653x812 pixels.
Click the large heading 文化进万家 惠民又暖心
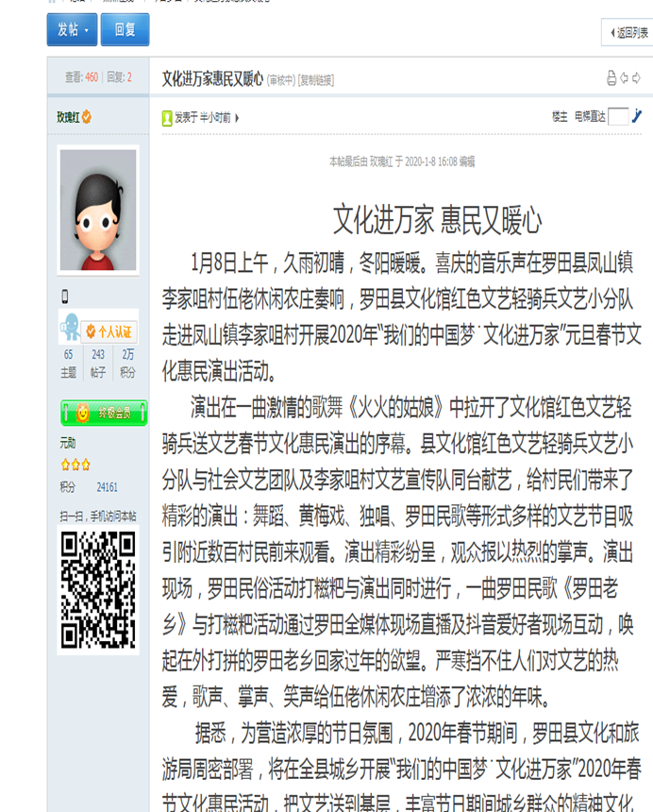pos(437,220)
